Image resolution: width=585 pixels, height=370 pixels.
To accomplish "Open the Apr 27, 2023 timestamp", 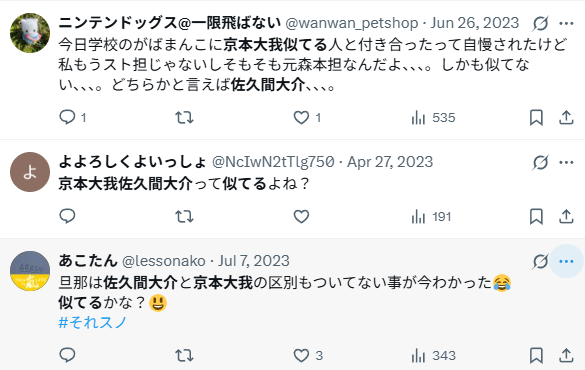I will click(x=390, y=162).
